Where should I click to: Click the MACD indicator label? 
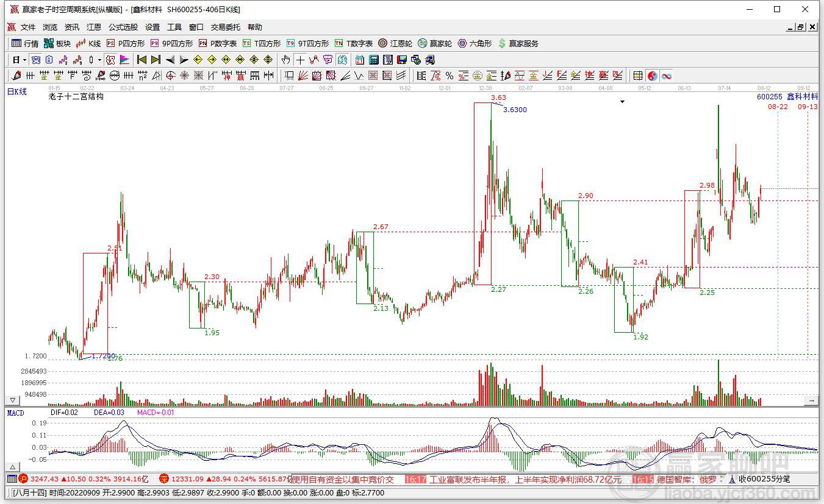click(15, 413)
